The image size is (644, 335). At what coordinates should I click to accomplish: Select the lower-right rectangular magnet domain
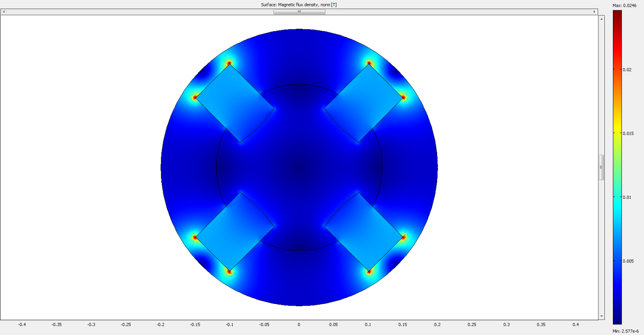coord(364,232)
